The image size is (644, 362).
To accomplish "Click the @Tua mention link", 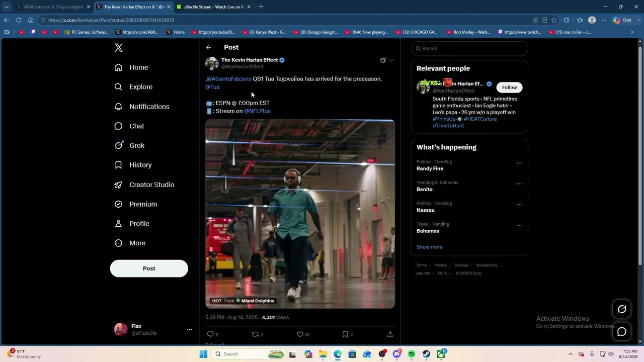I will click(212, 87).
